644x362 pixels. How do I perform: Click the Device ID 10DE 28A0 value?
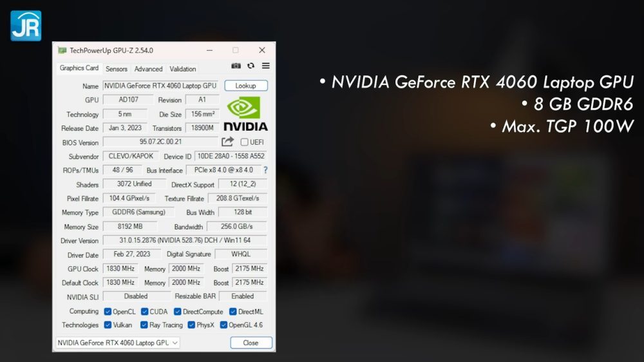pyautogui.click(x=231, y=156)
